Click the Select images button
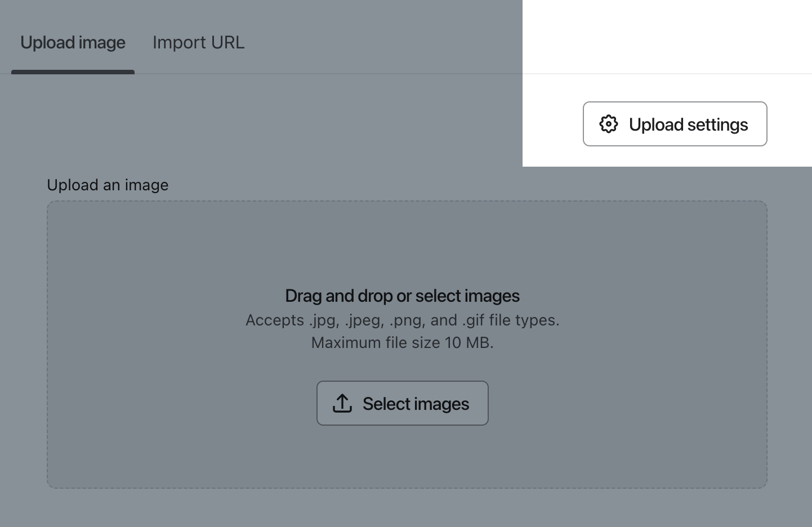 403,403
